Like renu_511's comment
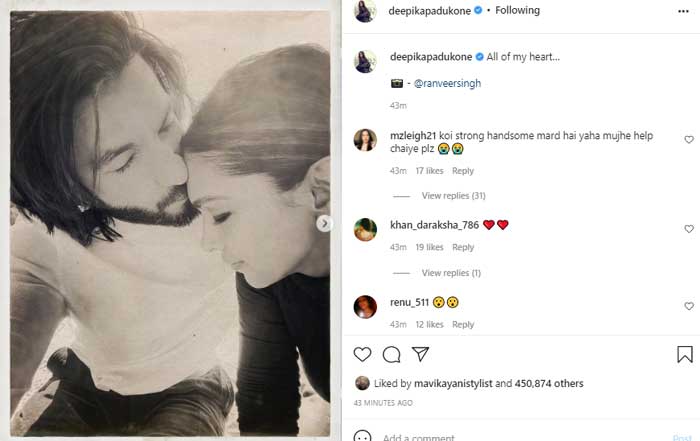Image resolution: width=700 pixels, height=441 pixels. coord(689,306)
